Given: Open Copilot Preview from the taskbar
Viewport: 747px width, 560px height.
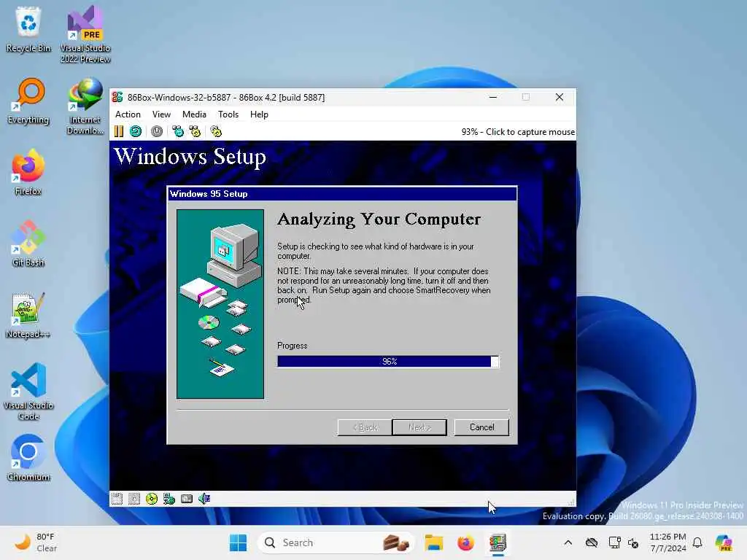Looking at the screenshot, I should [723, 542].
